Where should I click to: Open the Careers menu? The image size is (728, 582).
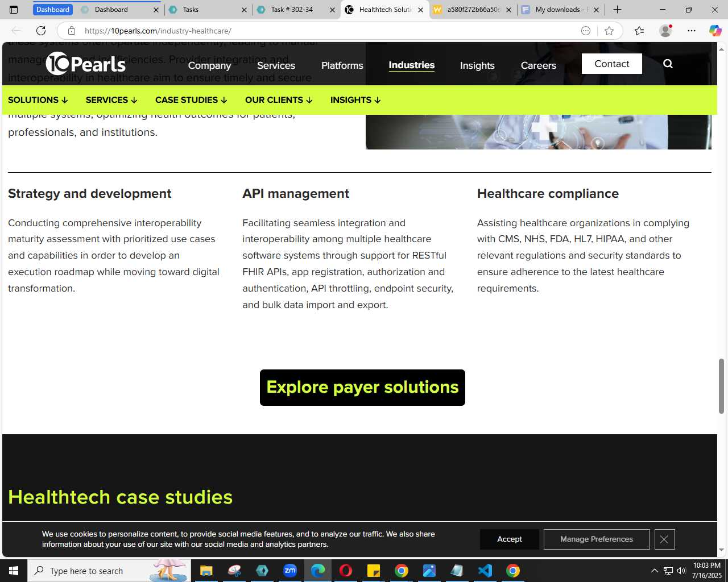539,65
